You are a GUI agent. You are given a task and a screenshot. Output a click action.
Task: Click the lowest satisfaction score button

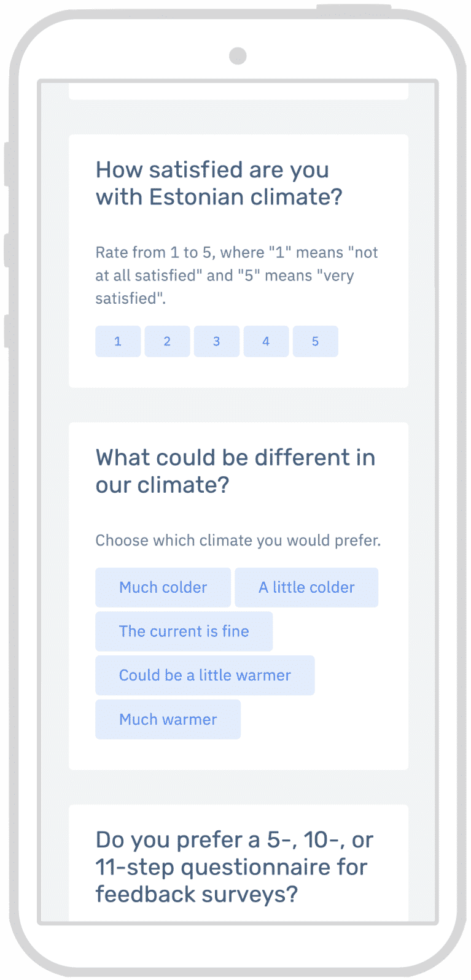point(118,341)
